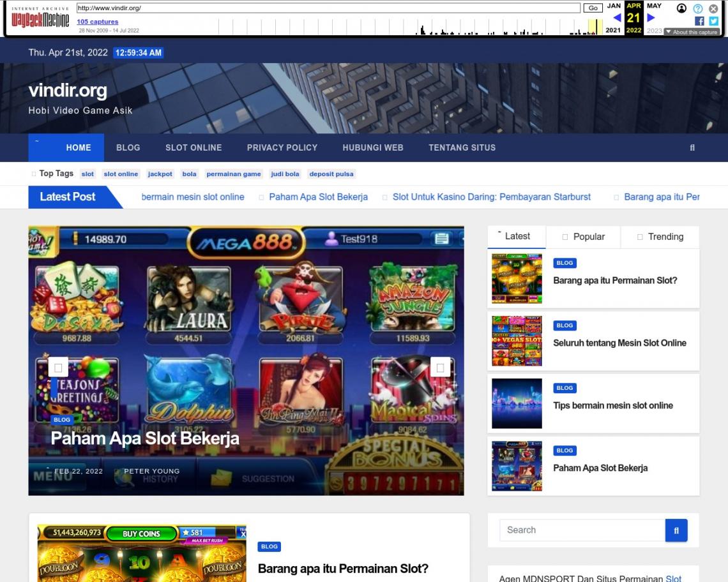Select JAN month in capture navigator
Viewport: 728px width, 582px height.
tap(614, 6)
